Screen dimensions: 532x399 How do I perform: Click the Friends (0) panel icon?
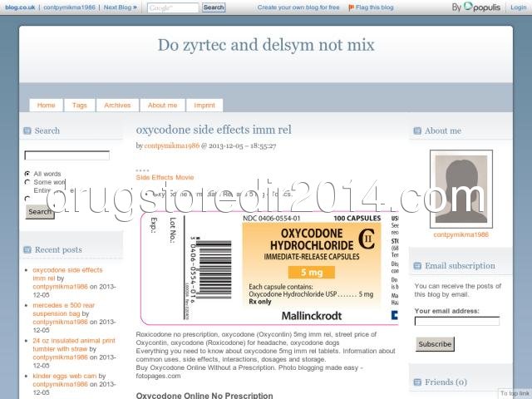(417, 382)
